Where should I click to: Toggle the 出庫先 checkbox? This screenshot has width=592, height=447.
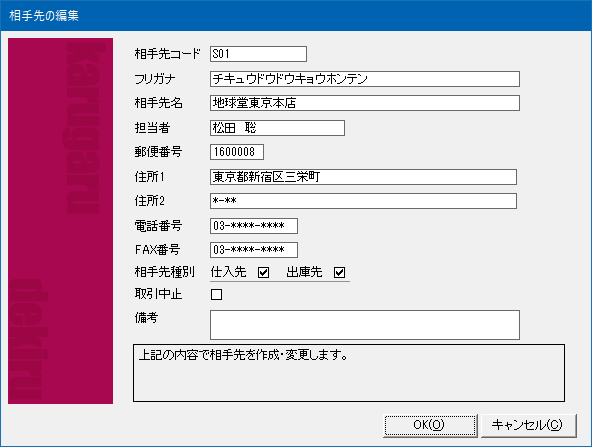coord(339,272)
